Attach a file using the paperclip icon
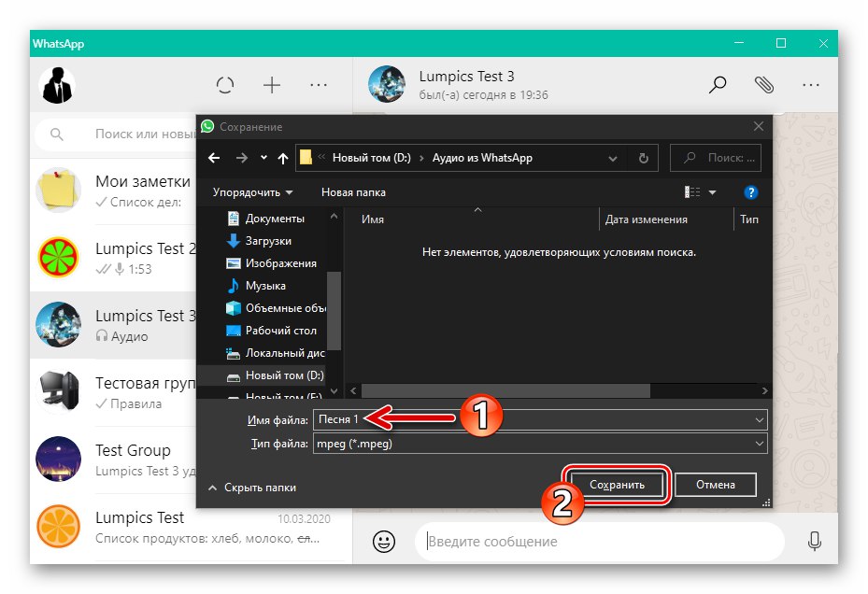The image size is (868, 594). 764,84
